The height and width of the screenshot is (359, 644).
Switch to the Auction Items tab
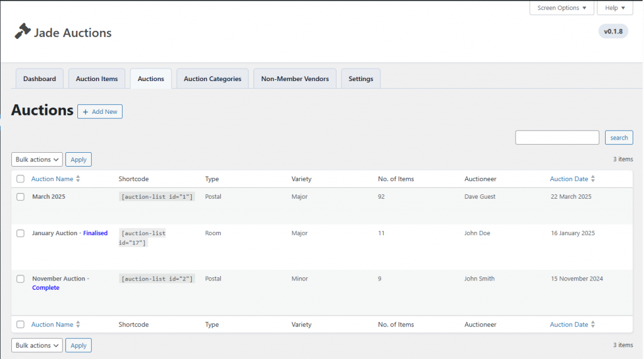point(97,79)
